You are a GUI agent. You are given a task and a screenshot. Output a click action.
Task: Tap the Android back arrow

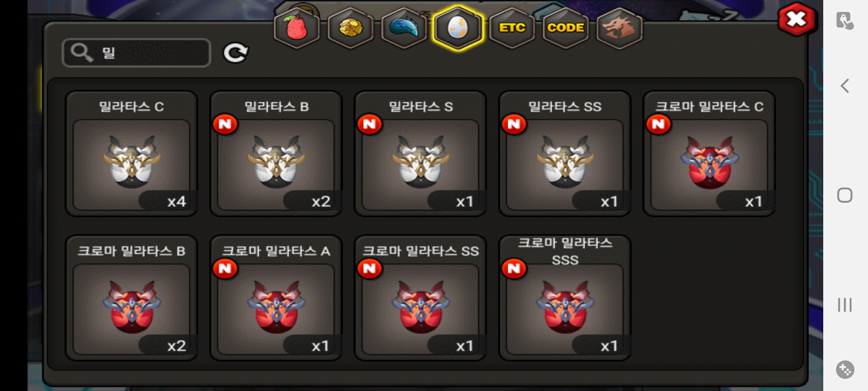845,86
